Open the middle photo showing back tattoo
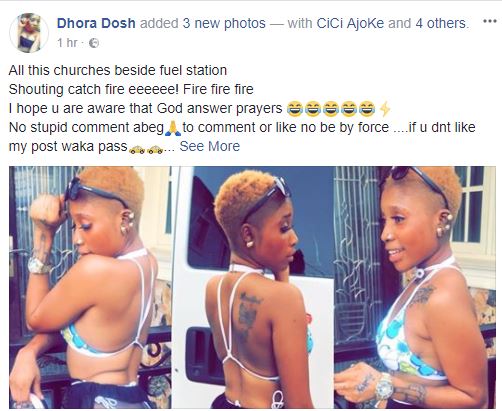 click(x=253, y=287)
